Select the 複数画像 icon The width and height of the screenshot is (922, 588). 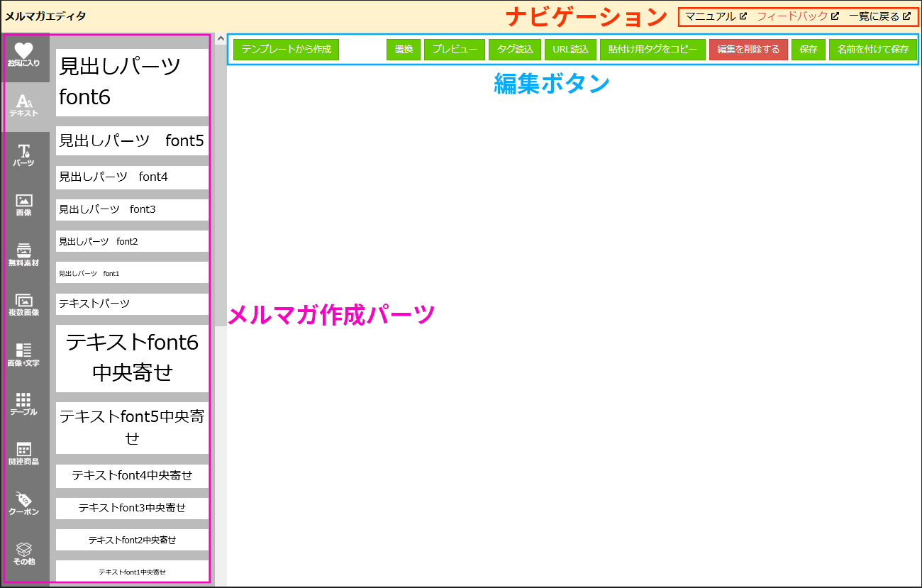pos(24,305)
